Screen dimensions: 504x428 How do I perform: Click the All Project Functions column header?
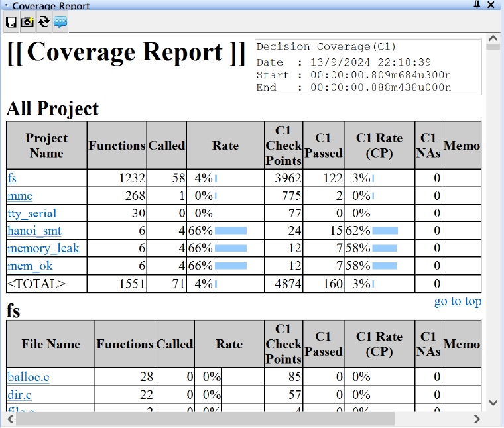[x=117, y=146]
